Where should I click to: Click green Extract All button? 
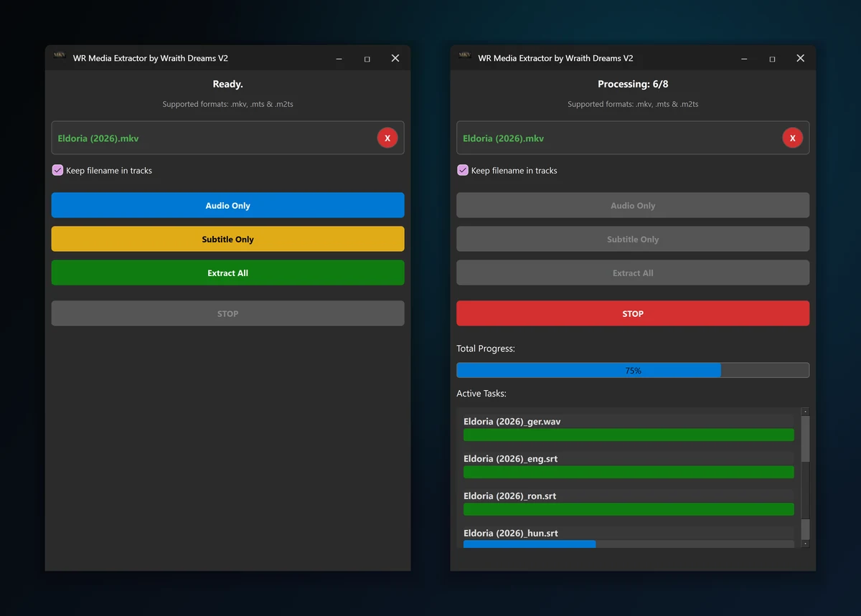[x=227, y=273]
